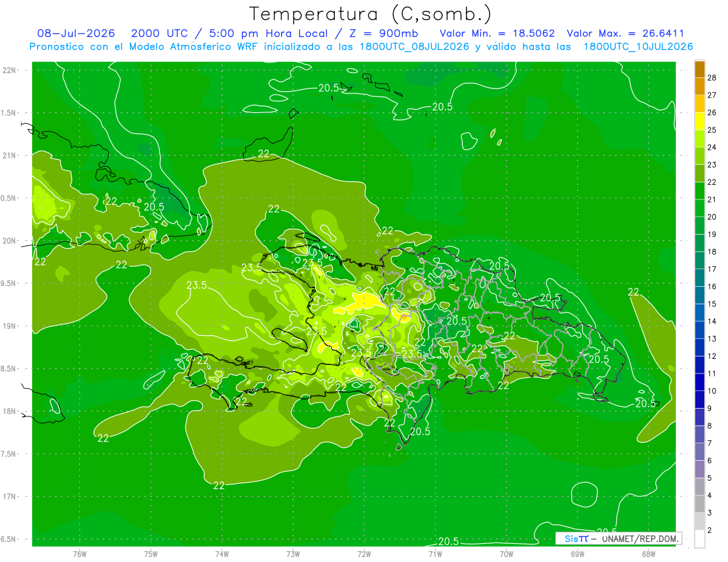The image size is (728, 562).
Task: Click the '2000 UTC' time text
Action: pyautogui.click(x=160, y=33)
